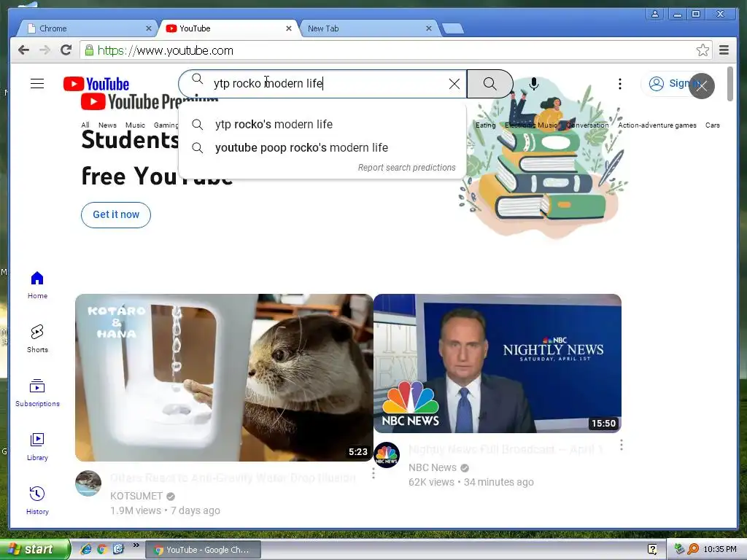This screenshot has height=560, width=747.
Task: Select the All category chip
Action: pyautogui.click(x=85, y=125)
